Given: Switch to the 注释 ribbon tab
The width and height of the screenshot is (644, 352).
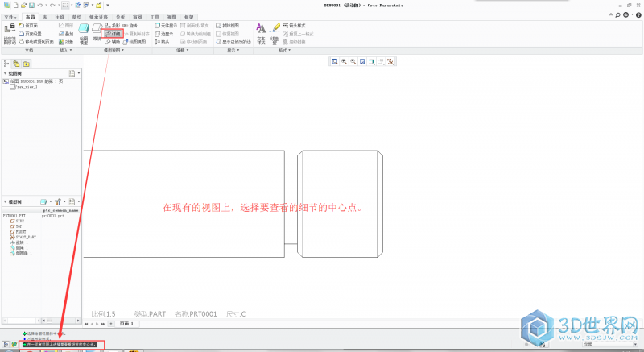Looking at the screenshot, I should [60, 17].
